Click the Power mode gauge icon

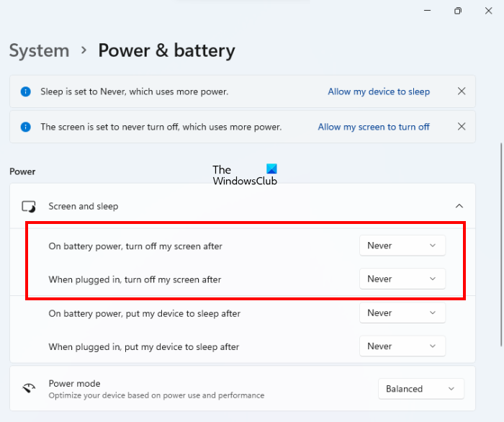(29, 388)
